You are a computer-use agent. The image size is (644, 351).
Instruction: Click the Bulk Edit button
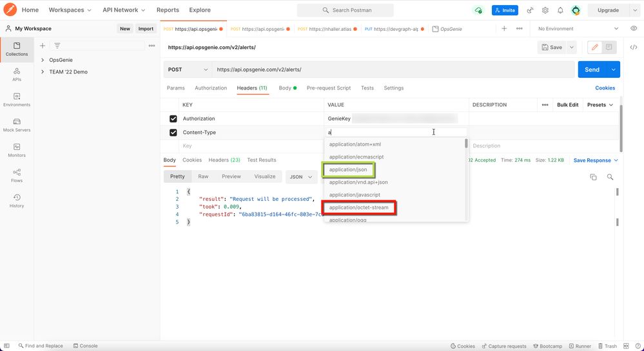[567, 105]
